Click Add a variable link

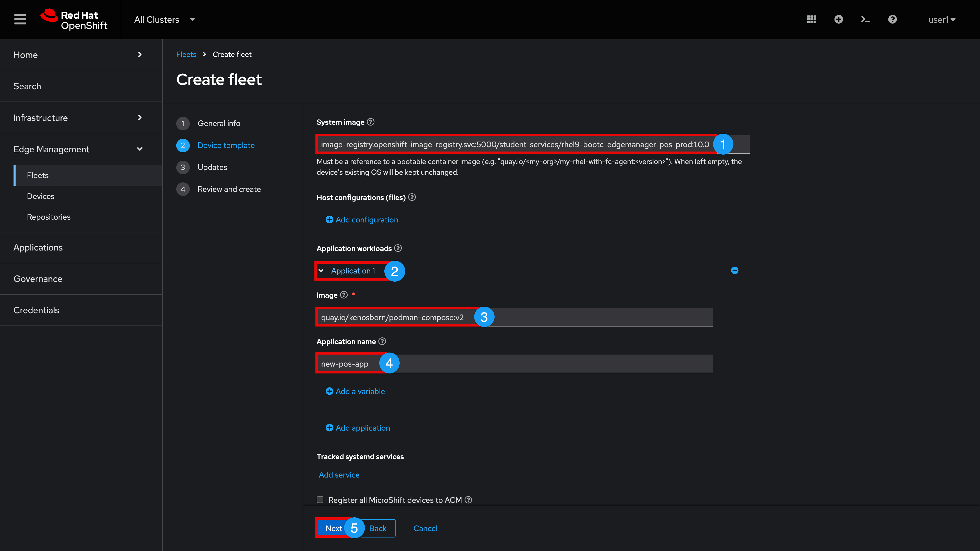pyautogui.click(x=355, y=391)
